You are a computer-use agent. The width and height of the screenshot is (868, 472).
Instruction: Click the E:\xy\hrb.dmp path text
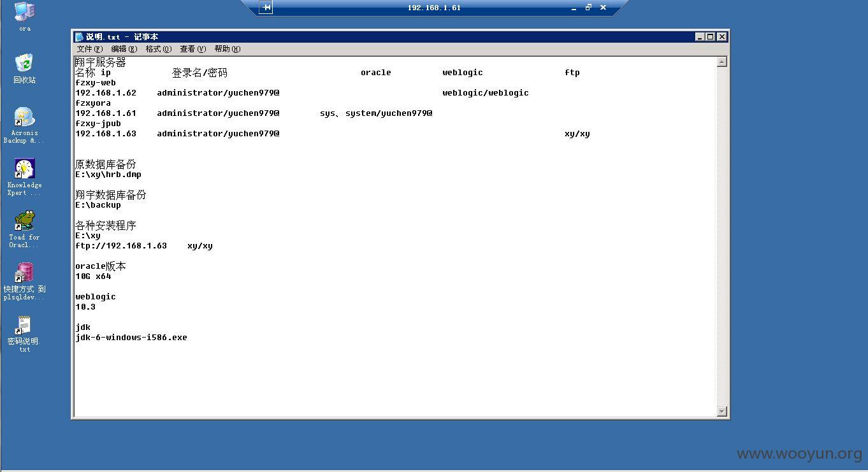pos(108,175)
